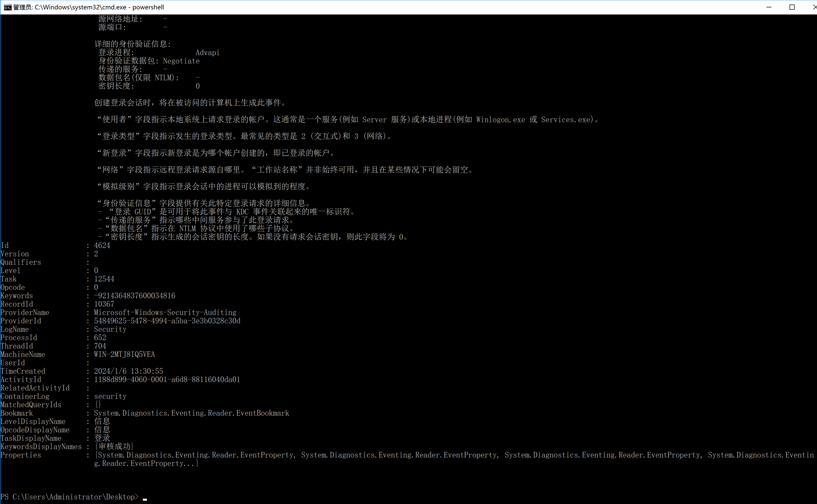Viewport: 817px width, 504px height.
Task: Click the Task value 12544
Action: tap(104, 279)
